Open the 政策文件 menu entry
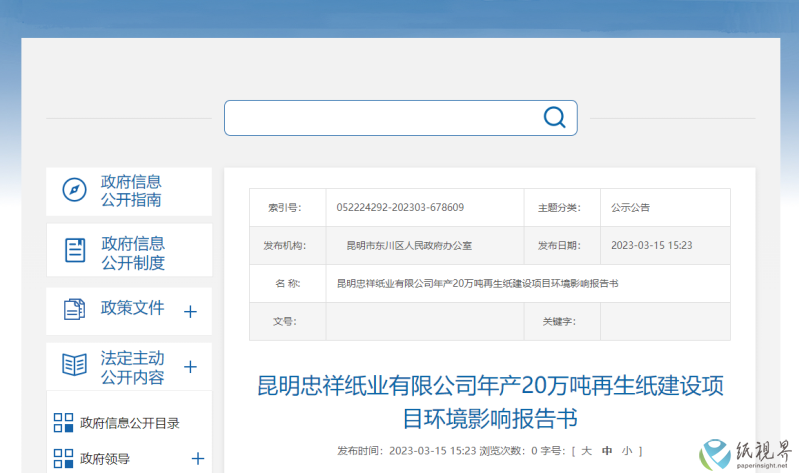 (129, 310)
